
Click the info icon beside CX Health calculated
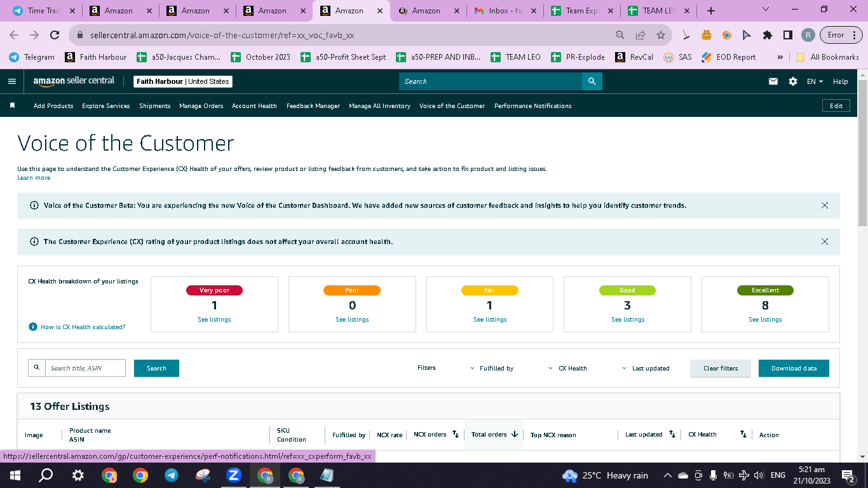(x=33, y=327)
